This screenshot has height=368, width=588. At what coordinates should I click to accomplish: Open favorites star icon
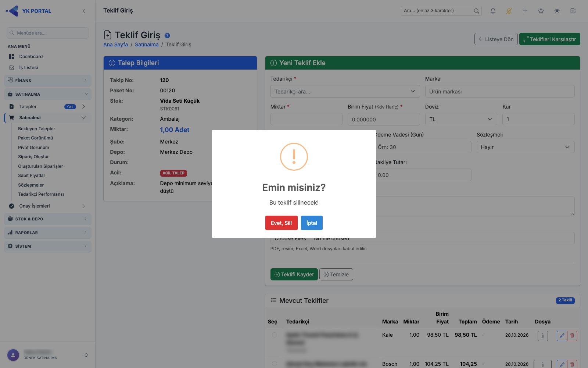tap(541, 11)
